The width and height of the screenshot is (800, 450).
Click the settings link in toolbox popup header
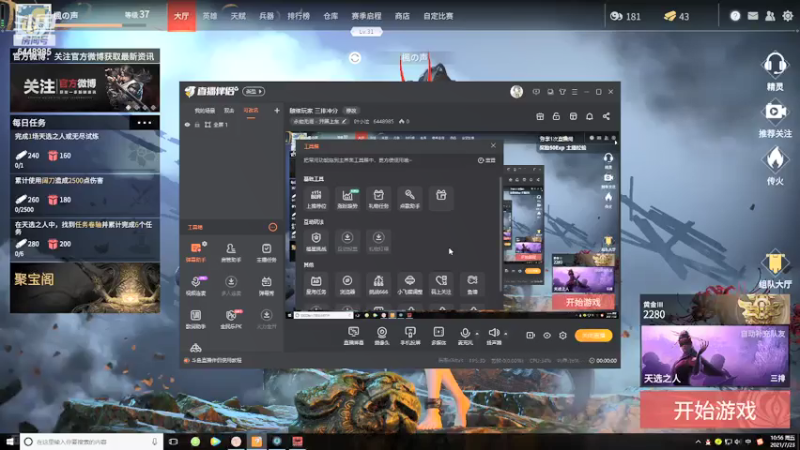(487, 160)
